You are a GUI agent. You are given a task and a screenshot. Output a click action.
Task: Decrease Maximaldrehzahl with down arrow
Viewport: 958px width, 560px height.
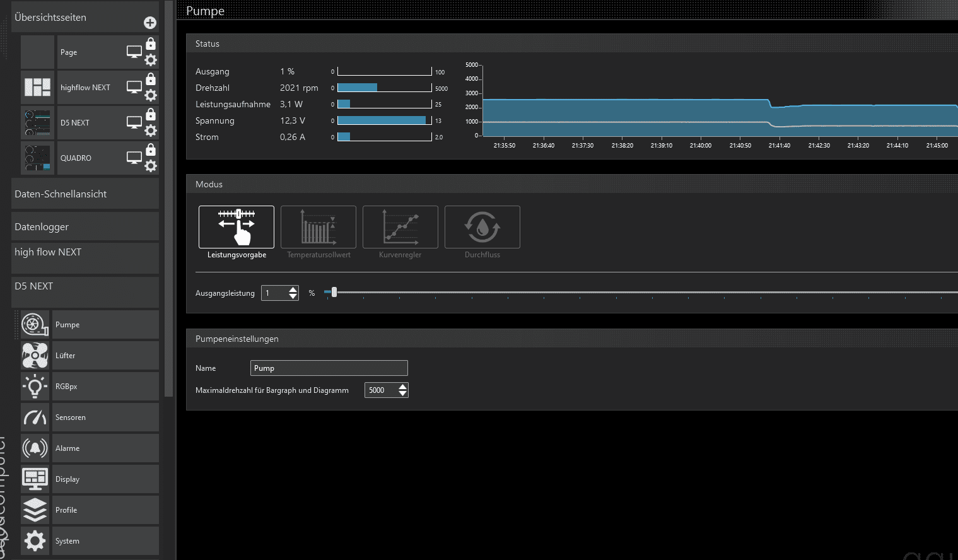[x=402, y=394]
